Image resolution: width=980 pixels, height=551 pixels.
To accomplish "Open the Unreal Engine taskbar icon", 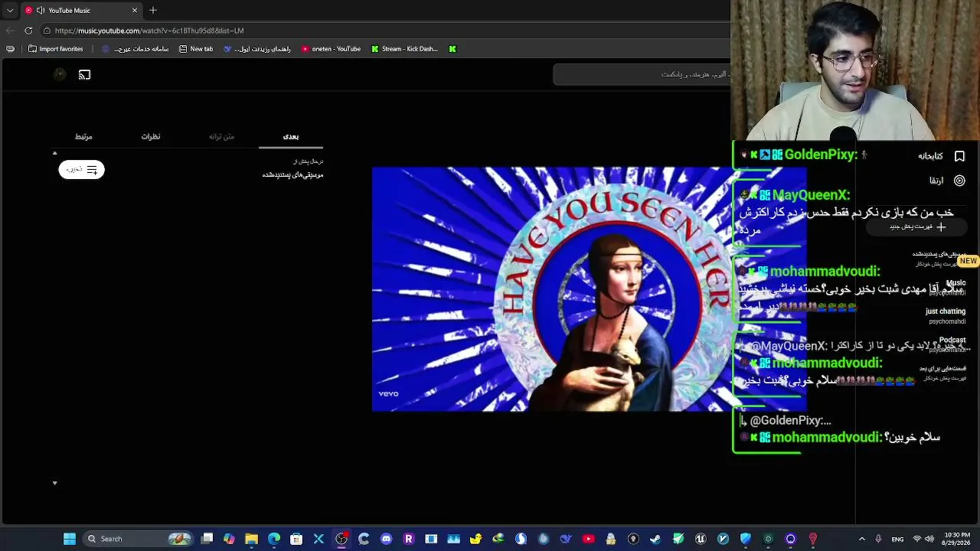I will pyautogui.click(x=701, y=539).
